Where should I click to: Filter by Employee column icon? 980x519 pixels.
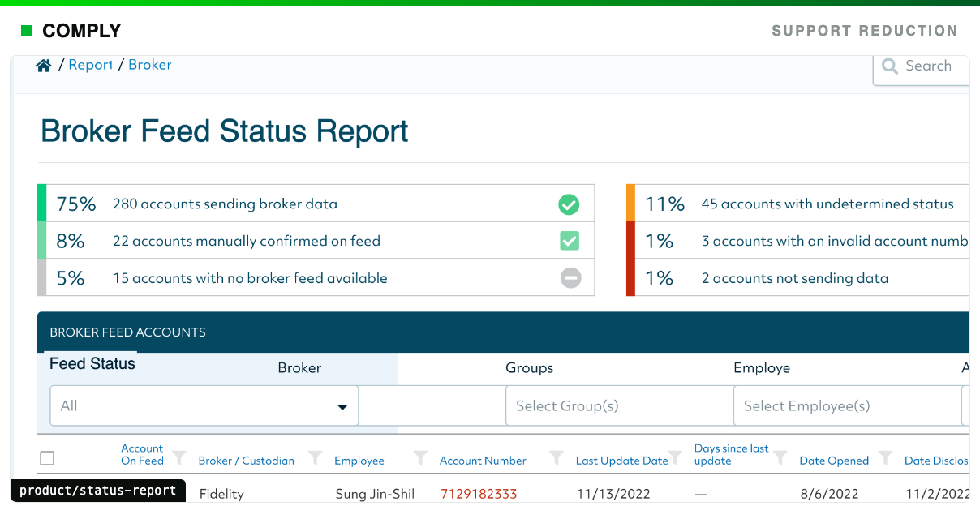point(420,457)
